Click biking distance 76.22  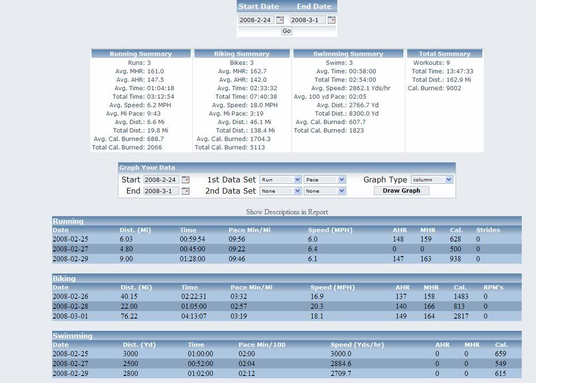pyautogui.click(x=129, y=316)
